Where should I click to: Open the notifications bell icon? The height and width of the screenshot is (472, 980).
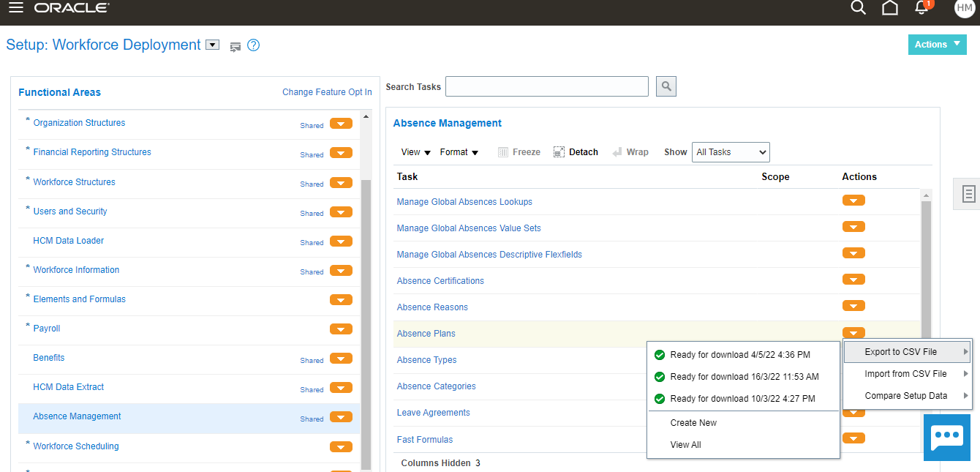tap(921, 8)
